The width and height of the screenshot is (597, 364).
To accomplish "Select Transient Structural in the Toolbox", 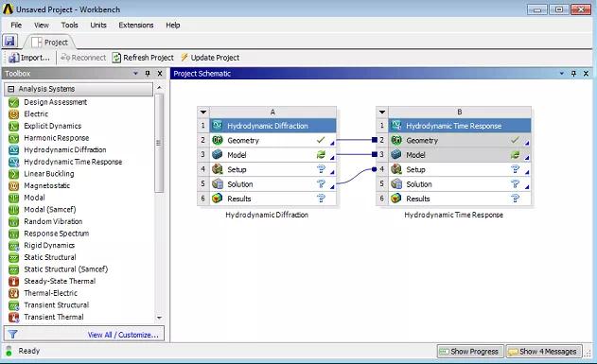I will [49, 305].
